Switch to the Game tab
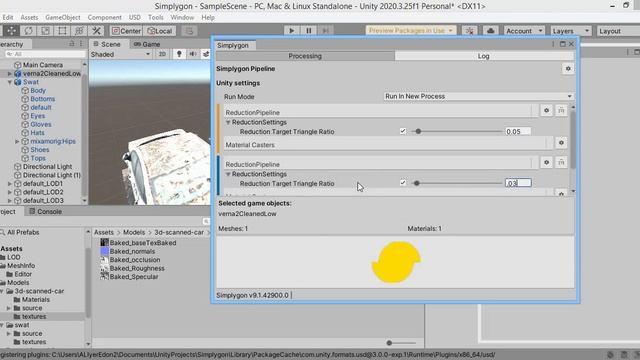The image size is (640, 360). [147, 44]
